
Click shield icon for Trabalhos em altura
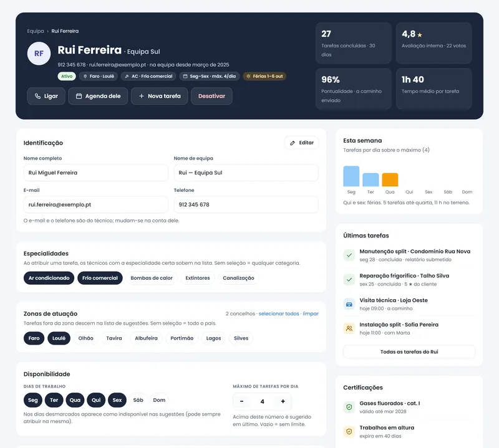coord(349,431)
